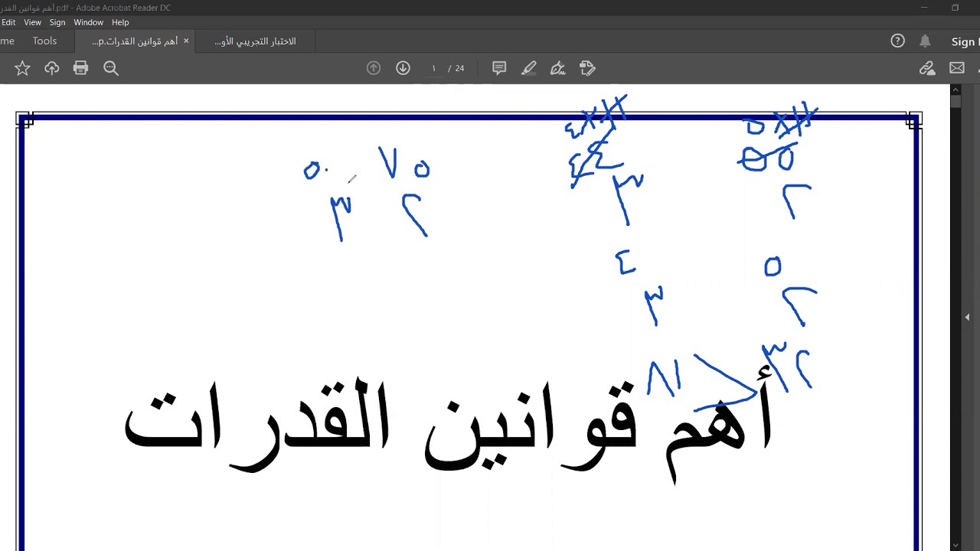The height and width of the screenshot is (551, 980).
Task: Open the stamp tool icon
Action: point(587,68)
